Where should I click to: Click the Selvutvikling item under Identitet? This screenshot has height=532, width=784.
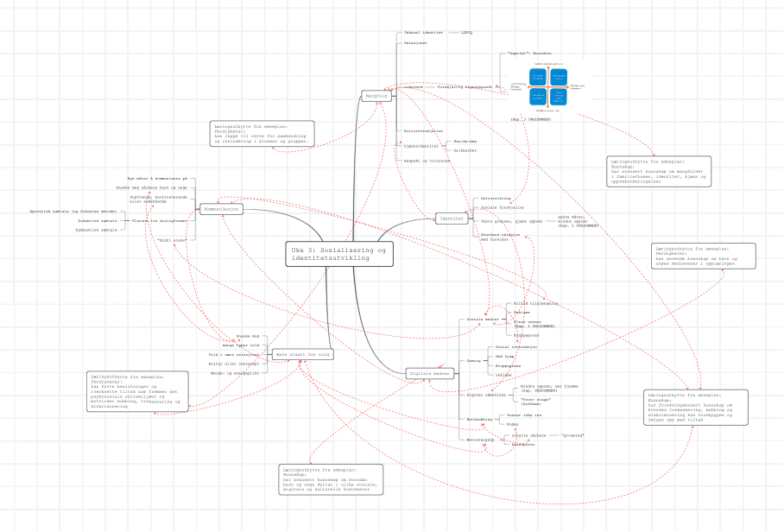[496, 199]
